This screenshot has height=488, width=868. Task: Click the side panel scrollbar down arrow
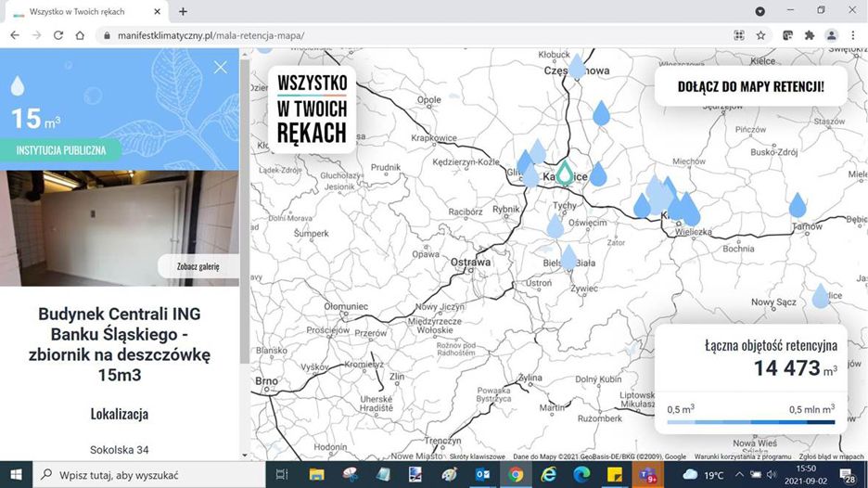(x=245, y=456)
